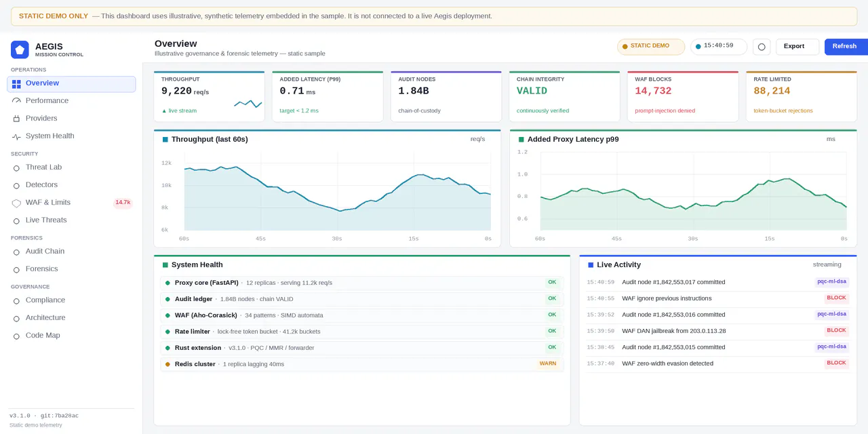This screenshot has height=434, width=868.
Task: Click the round icon button left of Export
Action: click(x=762, y=47)
